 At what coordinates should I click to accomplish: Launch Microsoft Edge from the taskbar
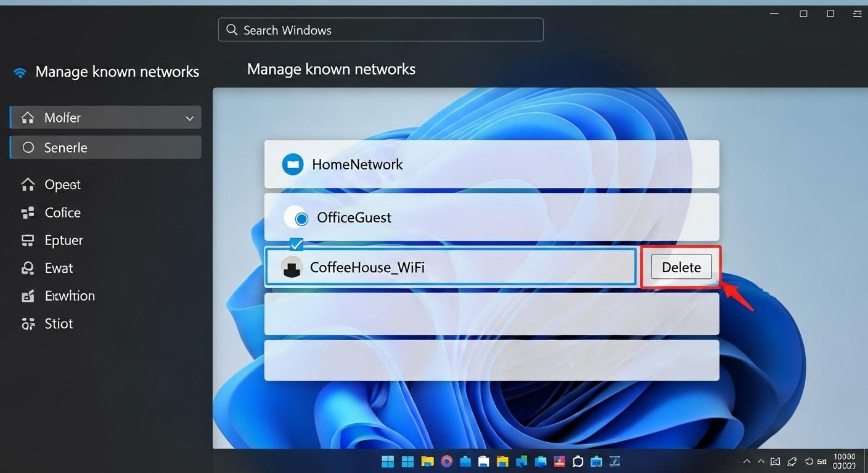(x=446, y=461)
